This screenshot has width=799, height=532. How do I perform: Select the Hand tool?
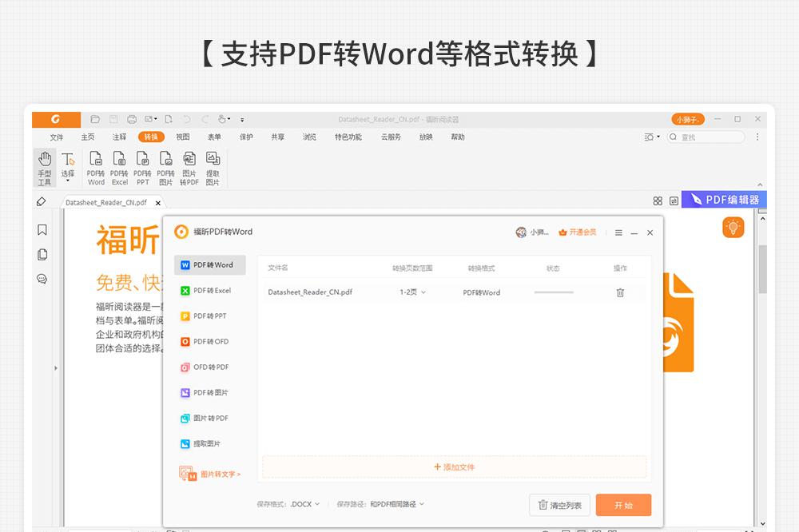point(44,168)
